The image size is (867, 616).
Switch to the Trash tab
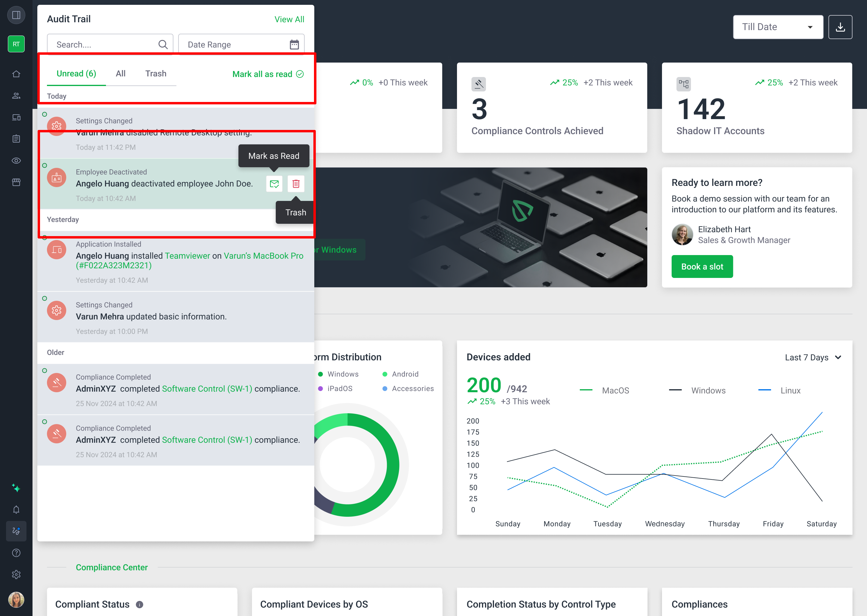pyautogui.click(x=156, y=74)
